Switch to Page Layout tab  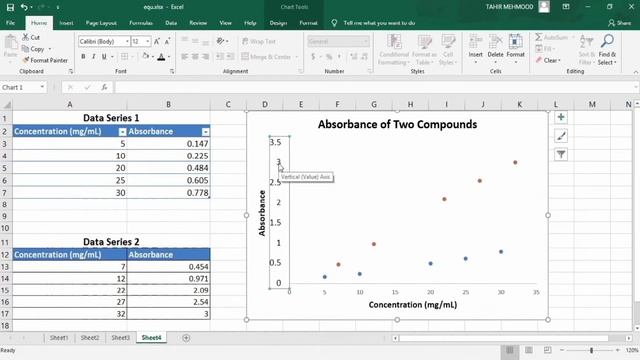coord(101,23)
